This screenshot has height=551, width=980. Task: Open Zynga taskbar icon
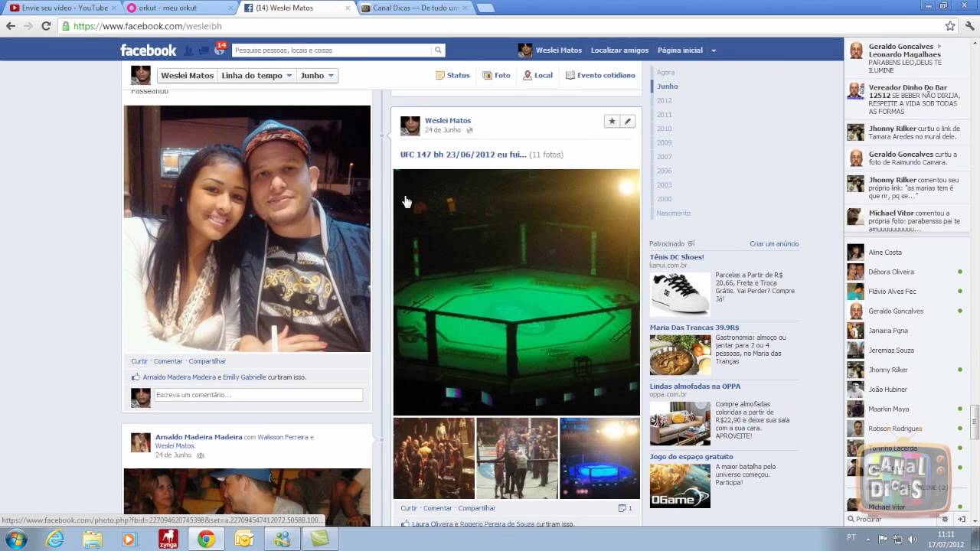(168, 539)
